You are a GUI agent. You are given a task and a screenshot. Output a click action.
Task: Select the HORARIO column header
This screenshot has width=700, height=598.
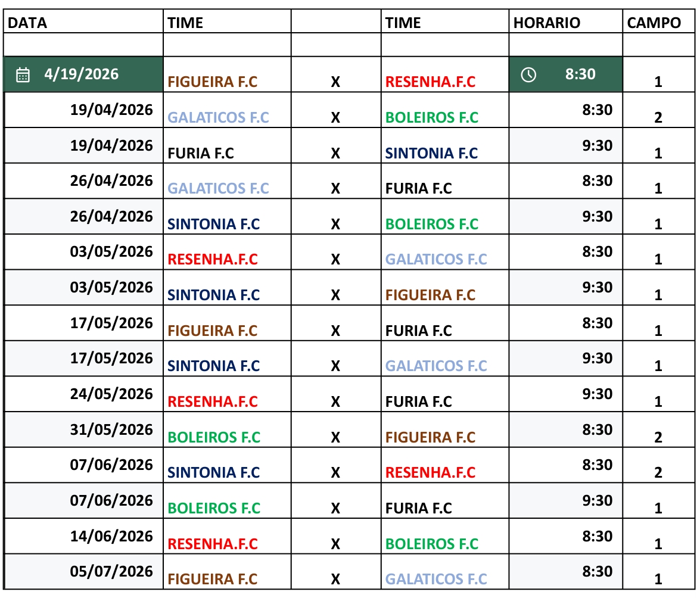pyautogui.click(x=546, y=23)
